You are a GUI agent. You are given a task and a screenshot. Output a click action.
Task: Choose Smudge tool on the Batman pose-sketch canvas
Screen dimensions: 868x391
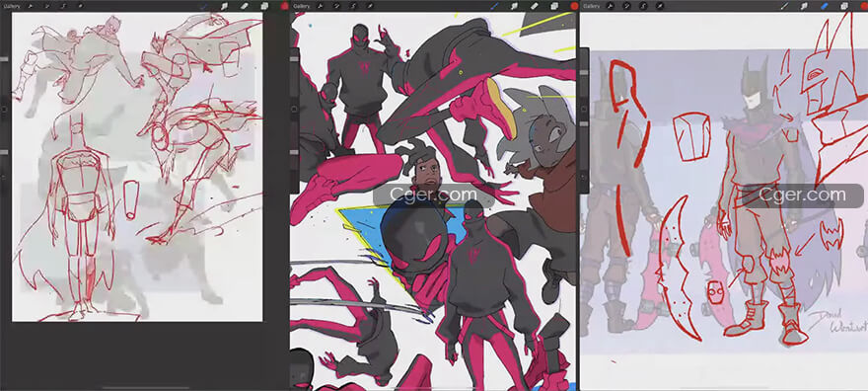coord(225,6)
